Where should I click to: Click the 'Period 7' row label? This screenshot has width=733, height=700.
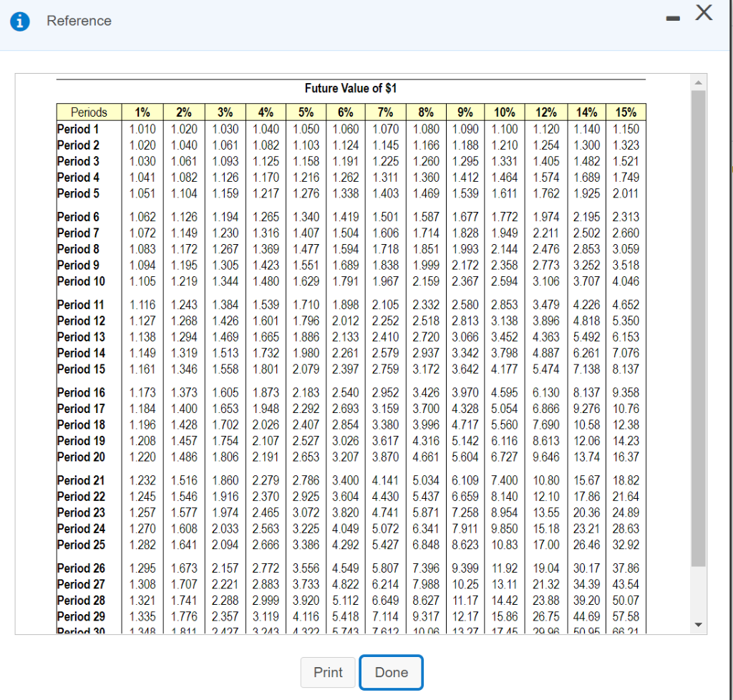(77, 233)
